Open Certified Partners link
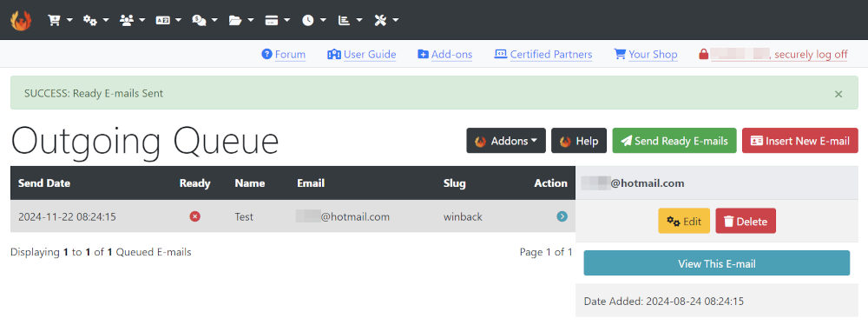868x325 pixels. [x=543, y=55]
